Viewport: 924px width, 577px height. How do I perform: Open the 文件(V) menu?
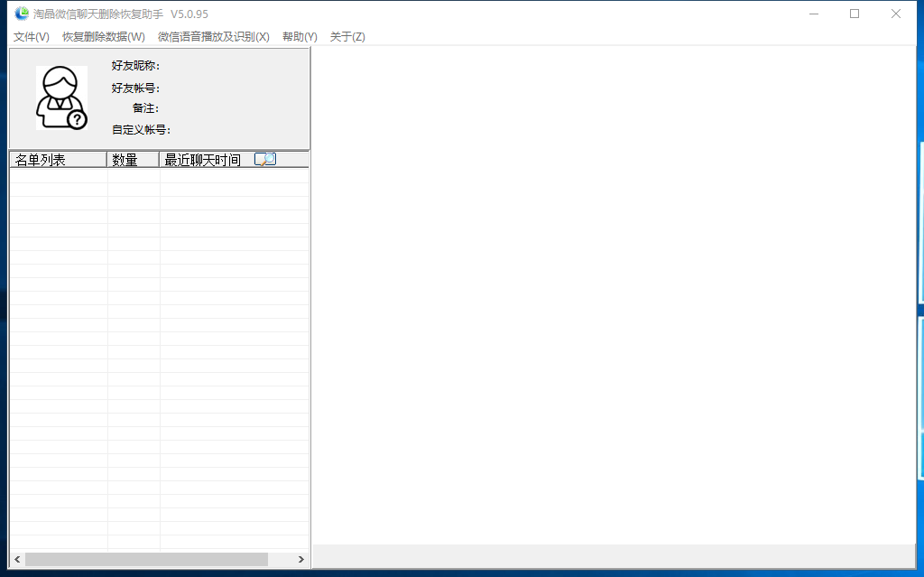click(32, 37)
